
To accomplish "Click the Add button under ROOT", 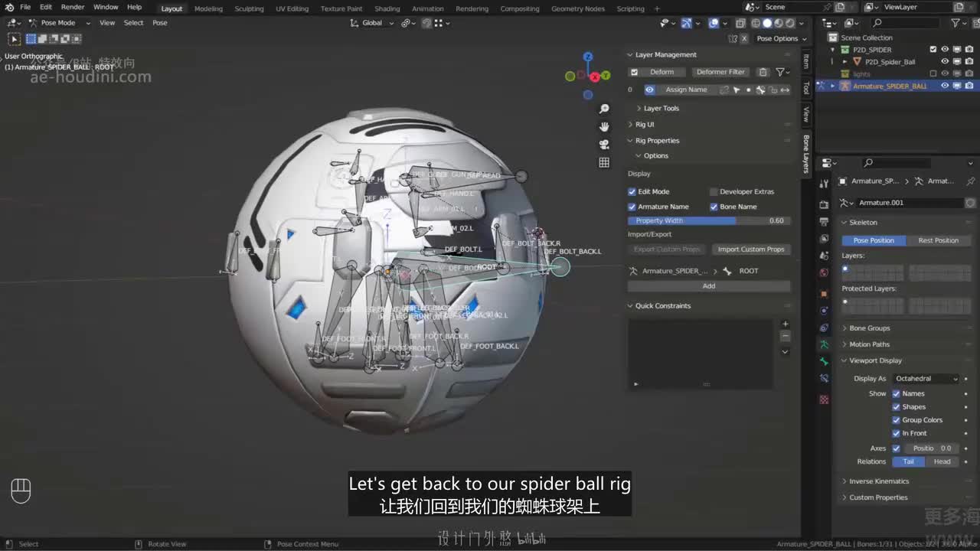I will 709,286.
